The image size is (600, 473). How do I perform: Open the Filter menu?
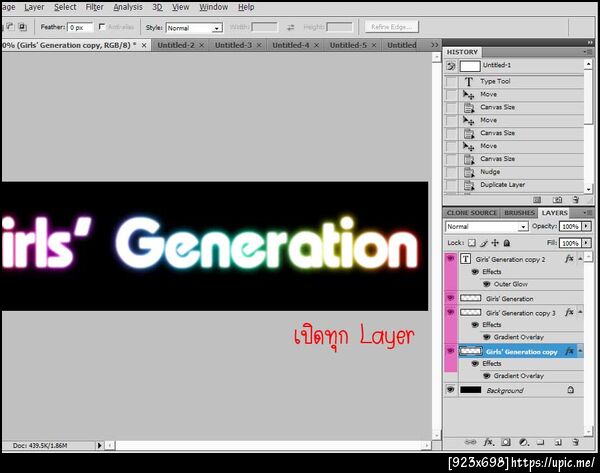point(95,7)
